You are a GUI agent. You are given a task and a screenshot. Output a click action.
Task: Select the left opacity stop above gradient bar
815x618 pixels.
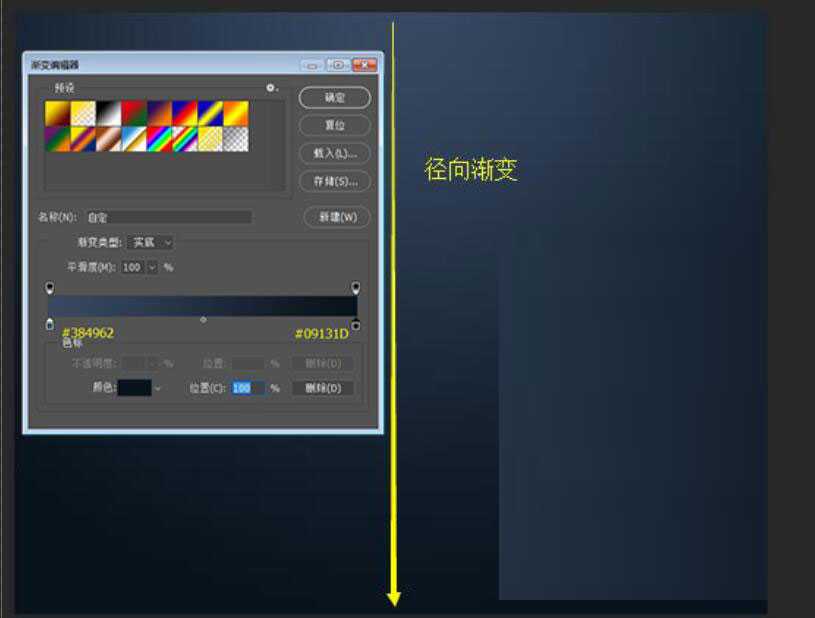[50, 288]
